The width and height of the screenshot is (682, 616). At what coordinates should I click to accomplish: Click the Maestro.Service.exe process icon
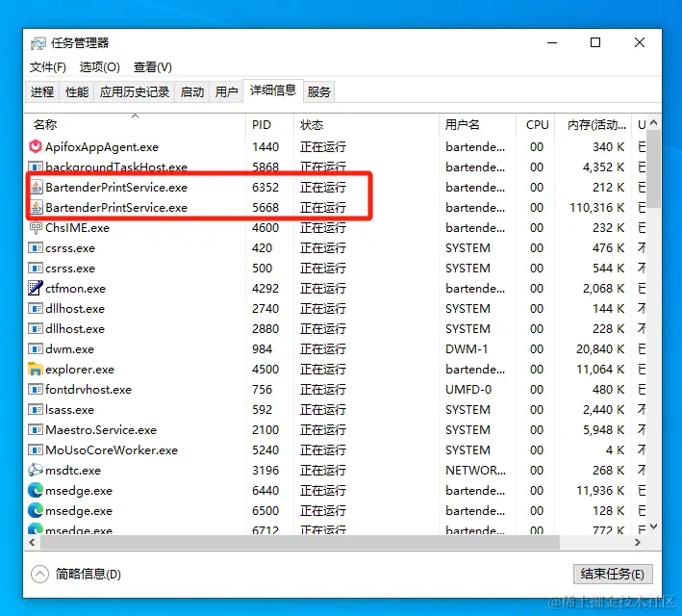(36, 429)
